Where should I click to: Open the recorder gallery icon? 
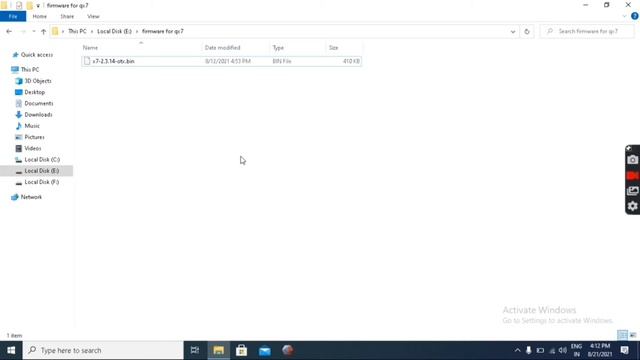pyautogui.click(x=633, y=191)
